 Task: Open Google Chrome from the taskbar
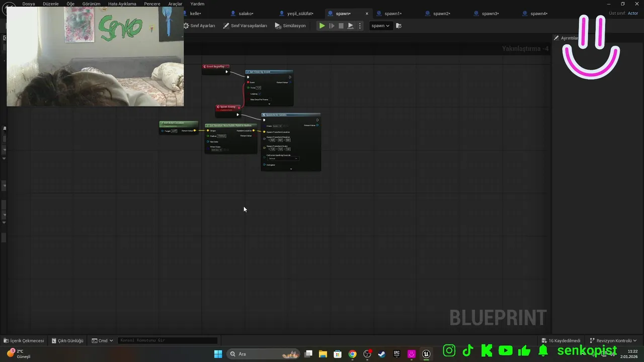pos(353,354)
